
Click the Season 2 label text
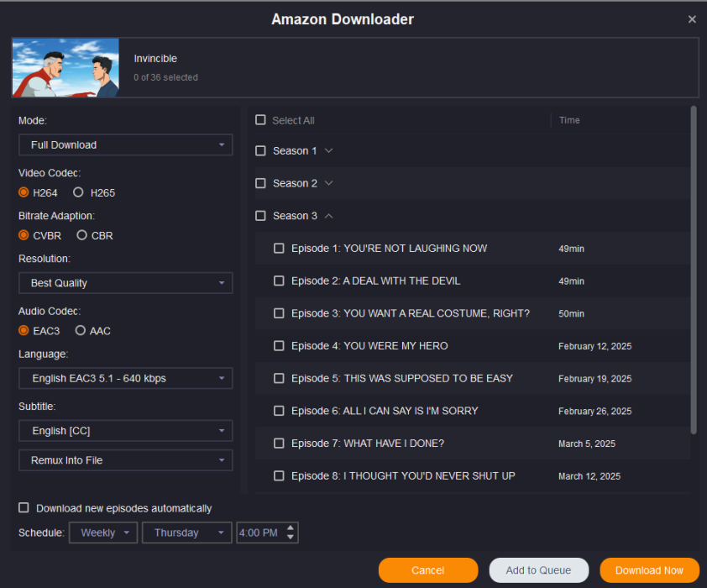tap(295, 183)
